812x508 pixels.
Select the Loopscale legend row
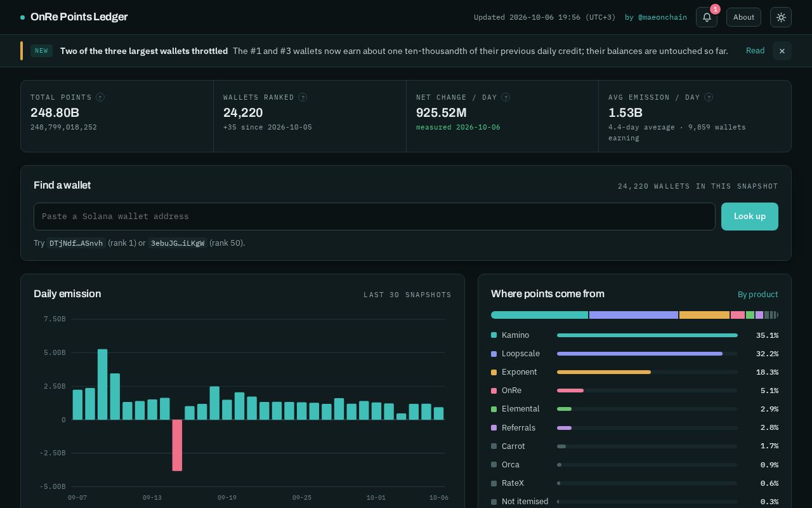634,354
